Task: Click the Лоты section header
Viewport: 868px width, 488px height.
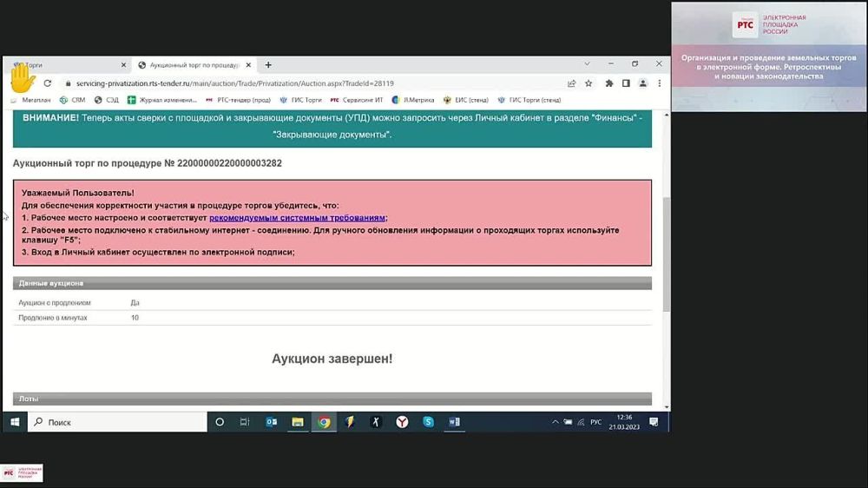Action: [332, 399]
